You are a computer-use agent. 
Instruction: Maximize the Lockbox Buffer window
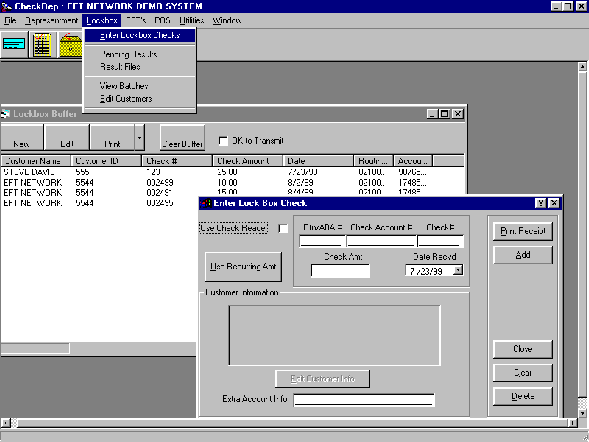pyautogui.click(x=444, y=114)
